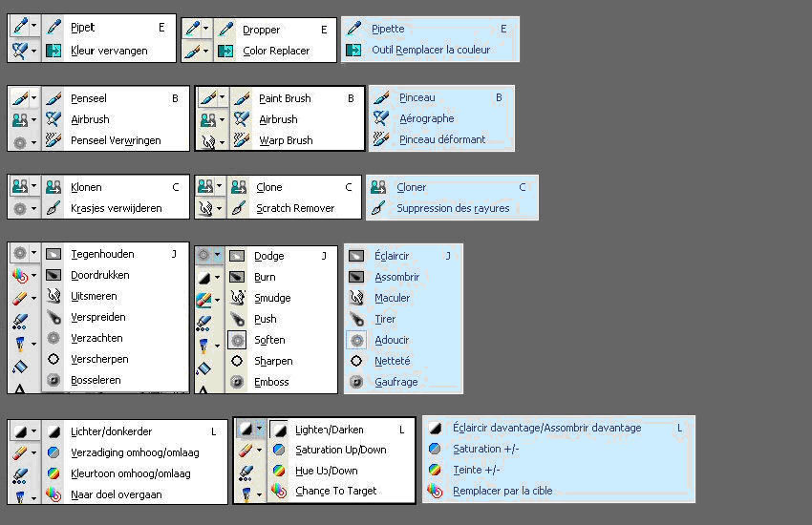Click the icon beside 'Suppression des rayures'

378,208
